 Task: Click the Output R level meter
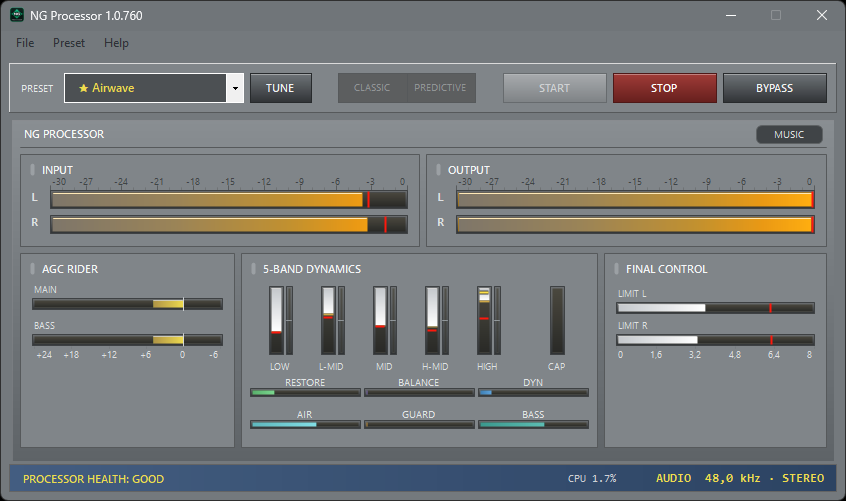coord(635,224)
